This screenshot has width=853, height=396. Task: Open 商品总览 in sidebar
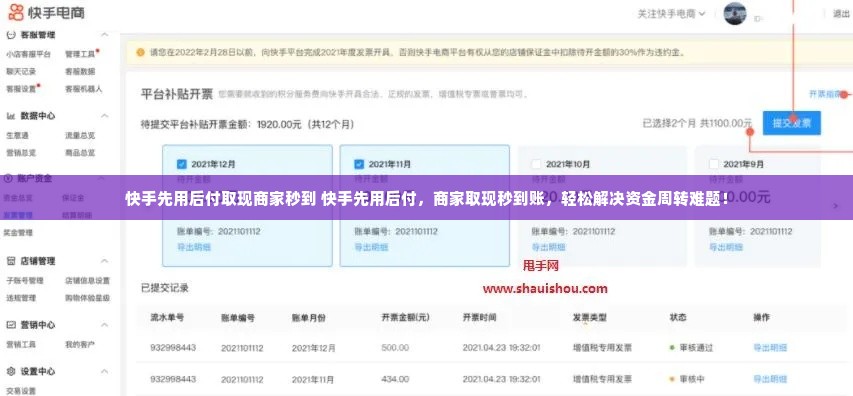80,153
